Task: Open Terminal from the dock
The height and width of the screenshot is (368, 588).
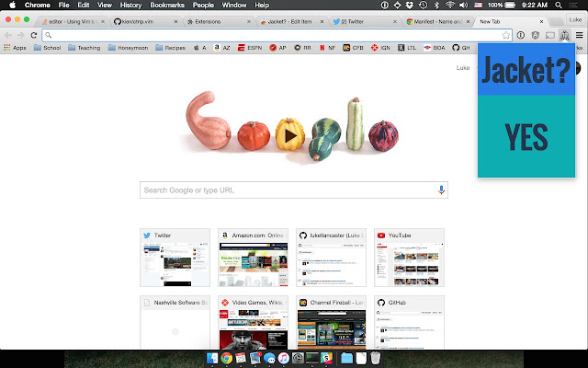Action: click(x=312, y=358)
